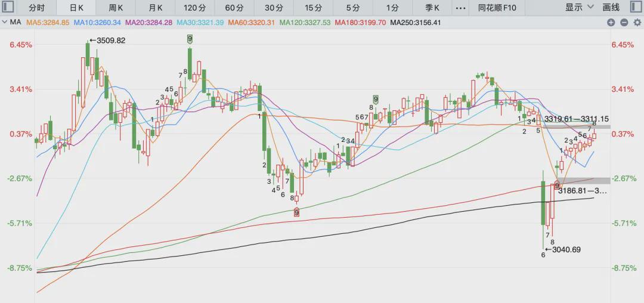The width and height of the screenshot is (644, 303).
Task: Switch to 60分 period tab
Action: click(235, 8)
